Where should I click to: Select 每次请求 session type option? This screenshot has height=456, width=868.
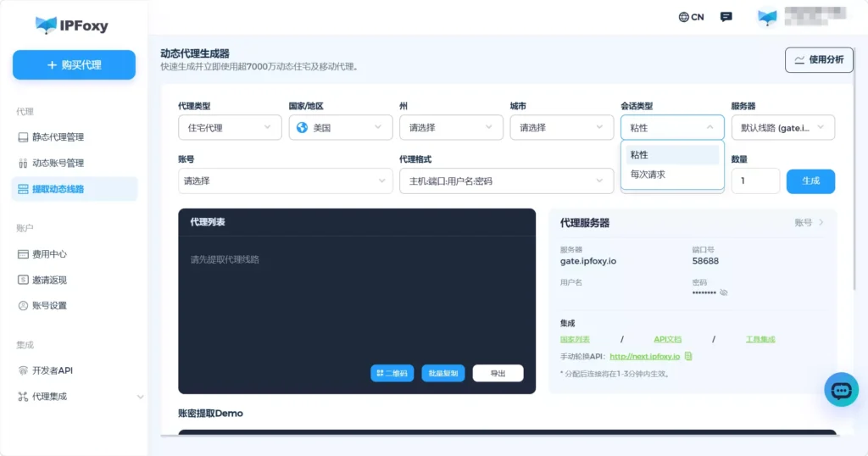(648, 175)
